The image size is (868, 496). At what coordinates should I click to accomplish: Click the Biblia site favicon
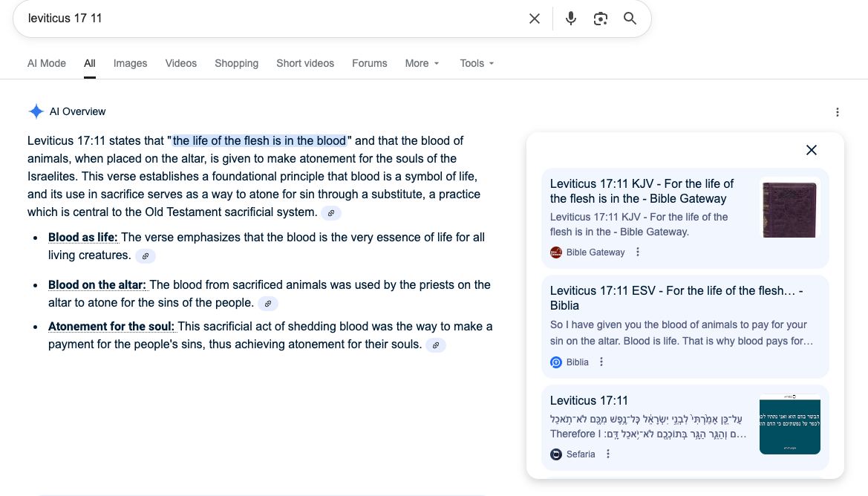tap(556, 362)
